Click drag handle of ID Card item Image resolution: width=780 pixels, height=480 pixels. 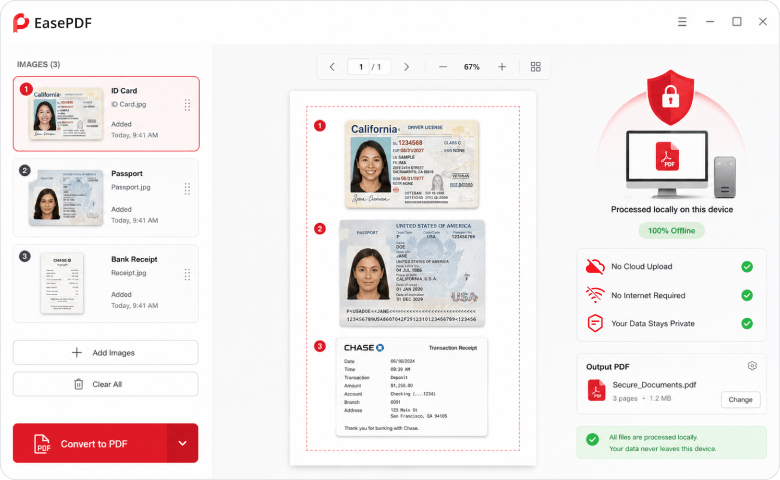(x=187, y=105)
